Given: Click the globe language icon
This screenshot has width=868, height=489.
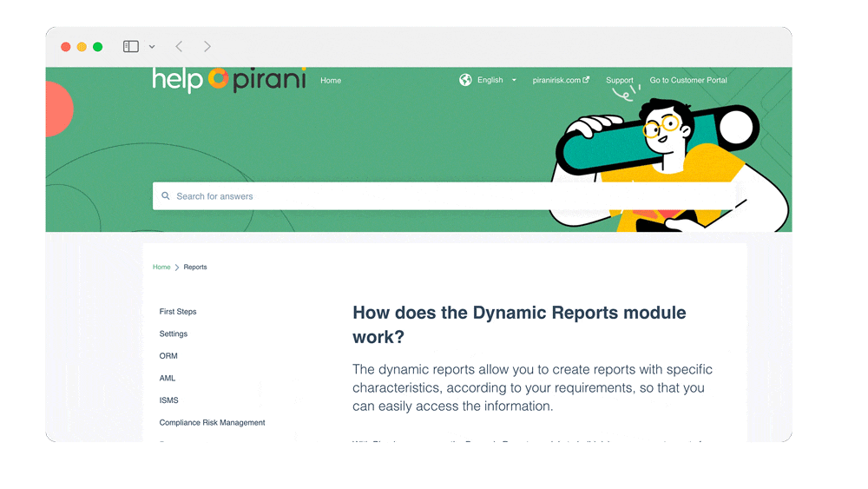Looking at the screenshot, I should pos(465,80).
